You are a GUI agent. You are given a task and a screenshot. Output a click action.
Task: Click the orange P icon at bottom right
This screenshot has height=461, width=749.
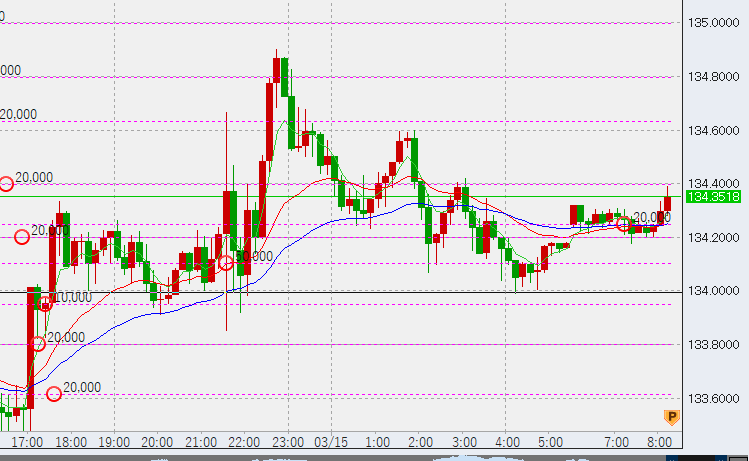[672, 417]
